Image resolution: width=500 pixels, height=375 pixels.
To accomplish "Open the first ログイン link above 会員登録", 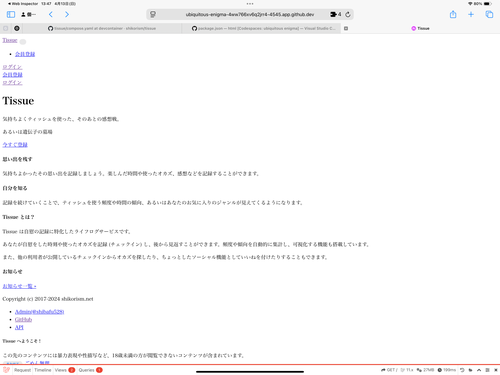I will point(12,67).
